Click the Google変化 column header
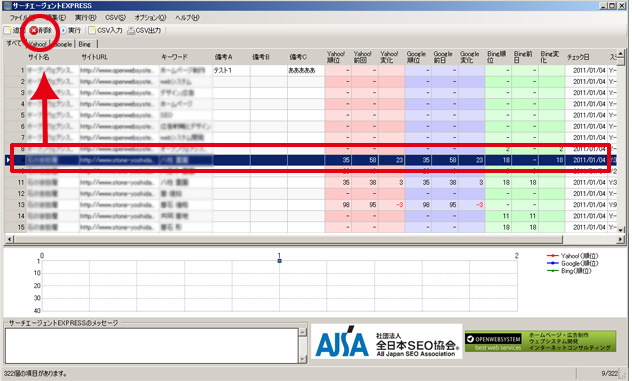The width and height of the screenshot is (632, 381). click(471, 57)
